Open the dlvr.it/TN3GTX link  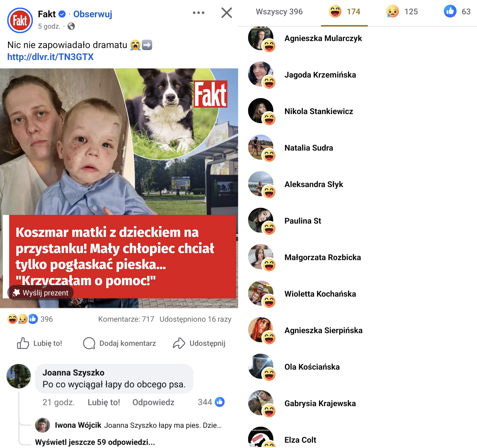pos(50,57)
